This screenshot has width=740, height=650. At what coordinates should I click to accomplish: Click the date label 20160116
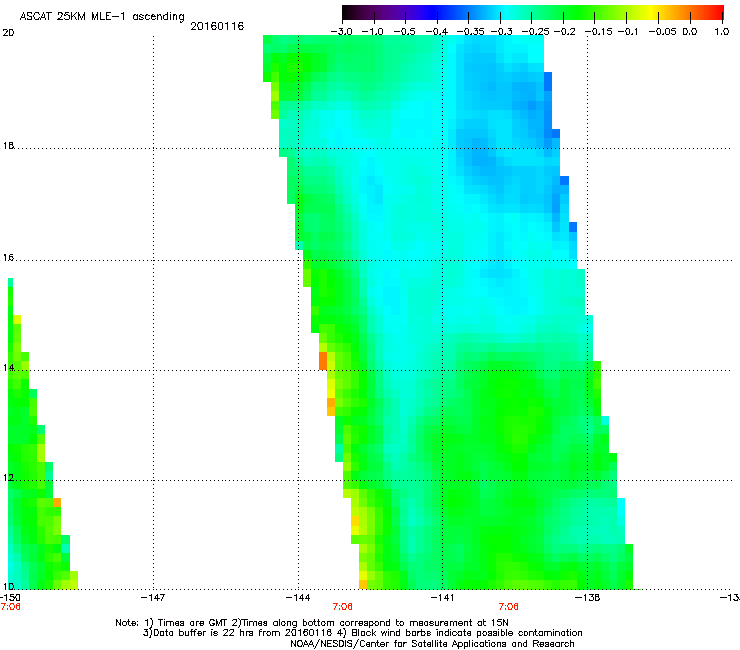pyautogui.click(x=217, y=26)
